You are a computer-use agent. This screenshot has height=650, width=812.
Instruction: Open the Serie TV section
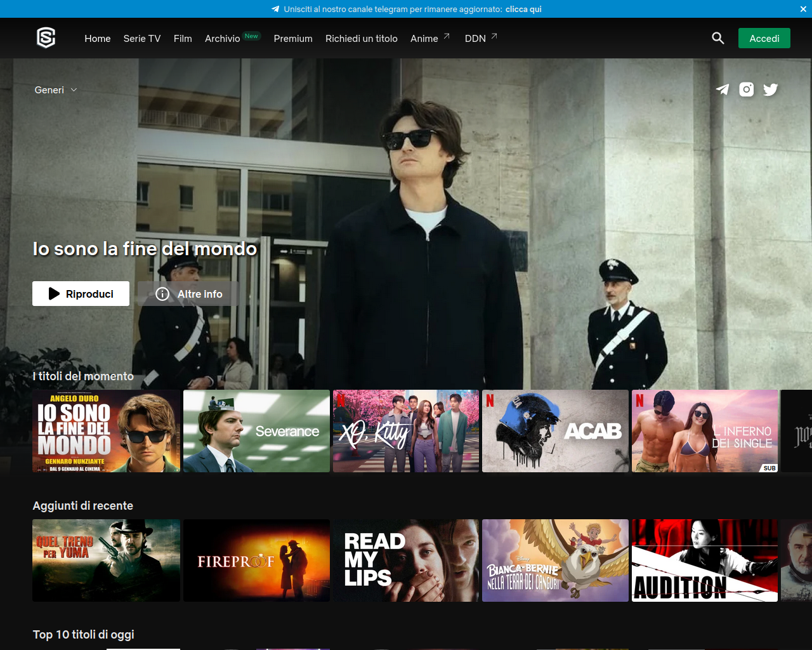[x=142, y=39]
